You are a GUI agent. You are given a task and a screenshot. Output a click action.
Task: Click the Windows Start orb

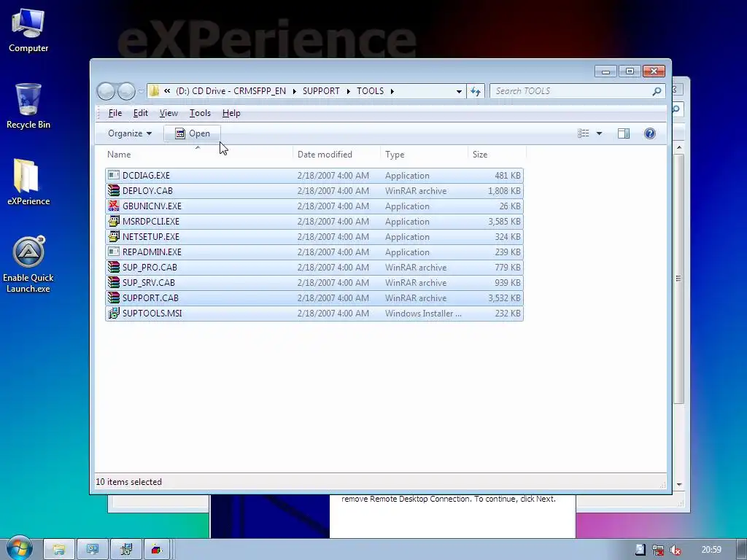20,548
